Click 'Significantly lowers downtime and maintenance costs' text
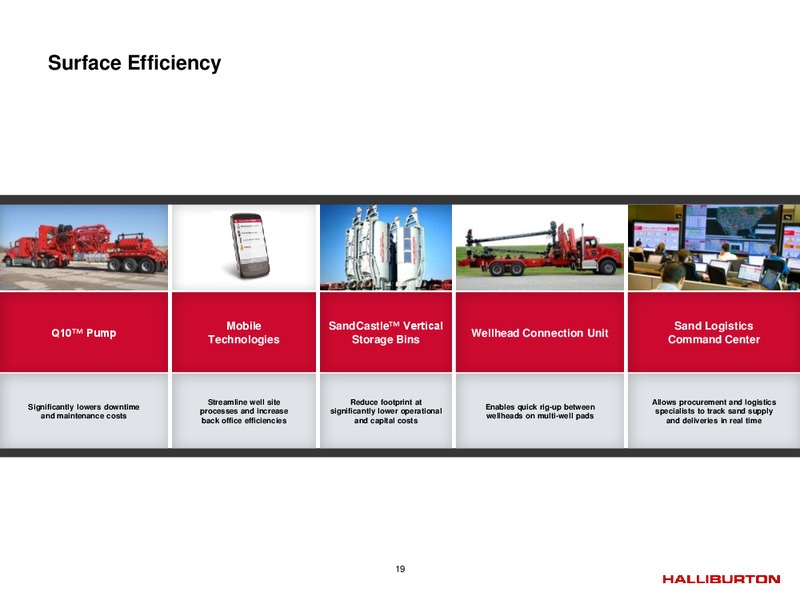800x600 pixels. point(84,411)
